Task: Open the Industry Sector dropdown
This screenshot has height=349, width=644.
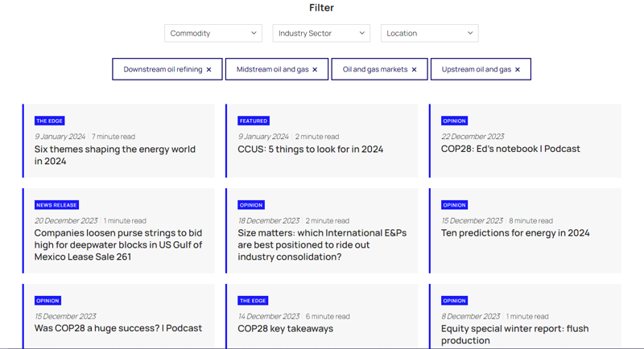Action: (x=320, y=33)
